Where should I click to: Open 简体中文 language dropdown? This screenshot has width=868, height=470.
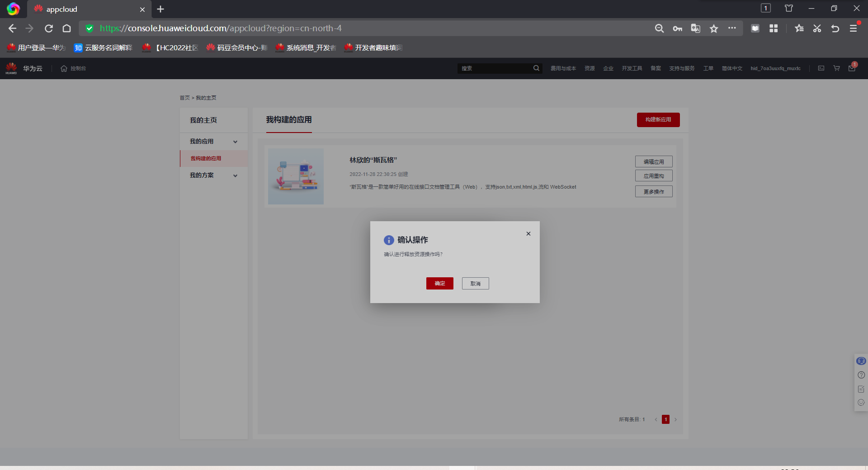[x=732, y=68]
